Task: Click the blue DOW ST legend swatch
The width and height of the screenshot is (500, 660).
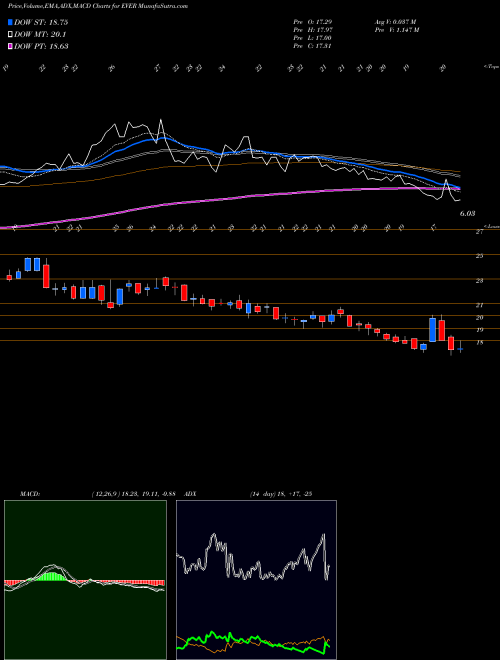Action: point(11,22)
